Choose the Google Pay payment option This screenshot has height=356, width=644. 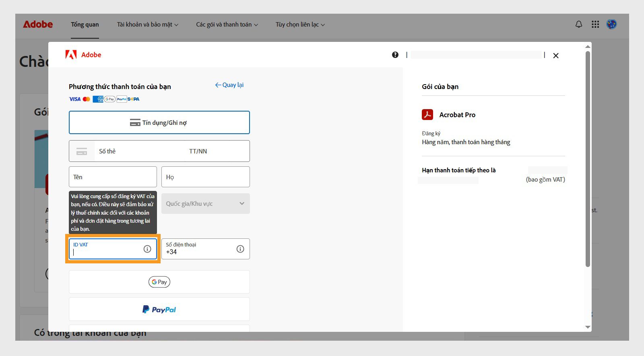[x=159, y=282]
